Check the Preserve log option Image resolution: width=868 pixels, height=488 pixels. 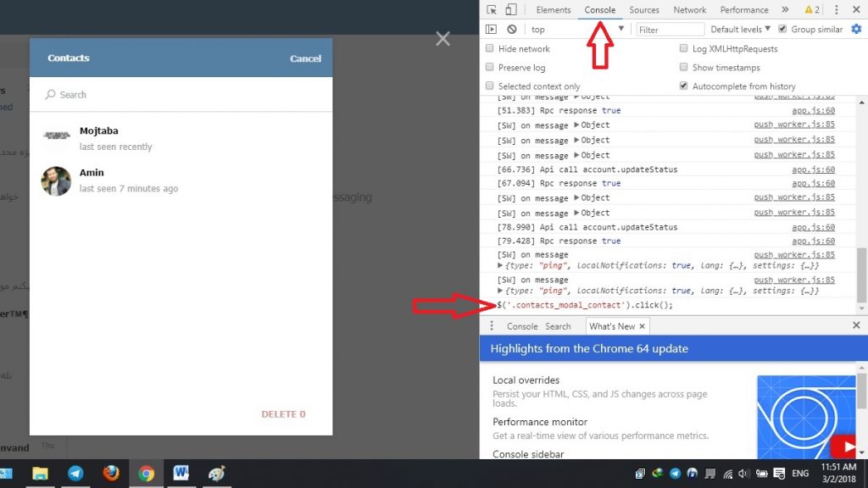point(490,68)
